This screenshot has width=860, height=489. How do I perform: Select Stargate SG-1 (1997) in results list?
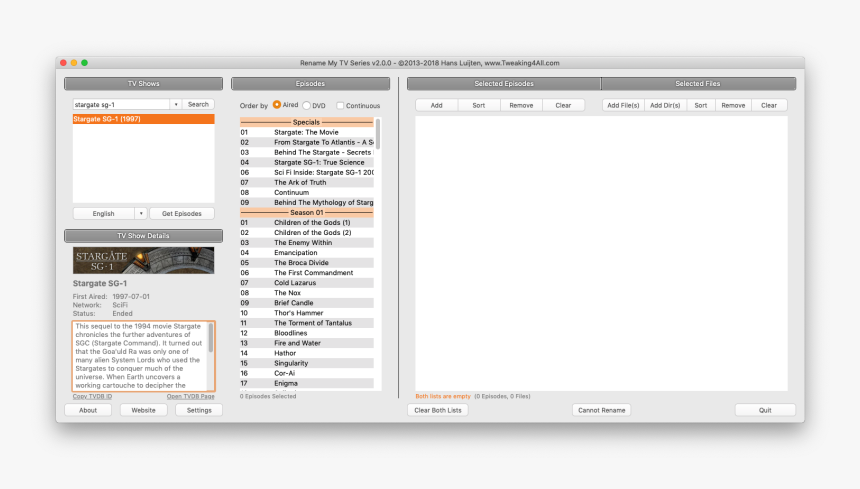point(144,119)
